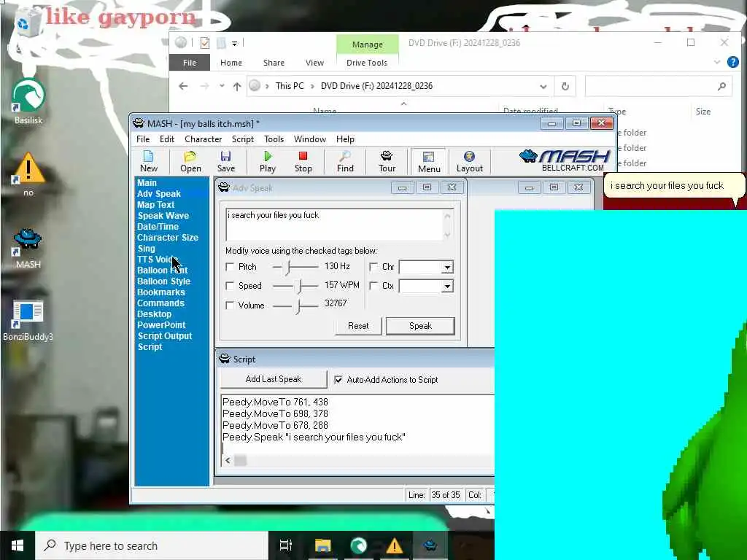747x560 pixels.
Task: Play the script with the green Play icon
Action: point(268,161)
